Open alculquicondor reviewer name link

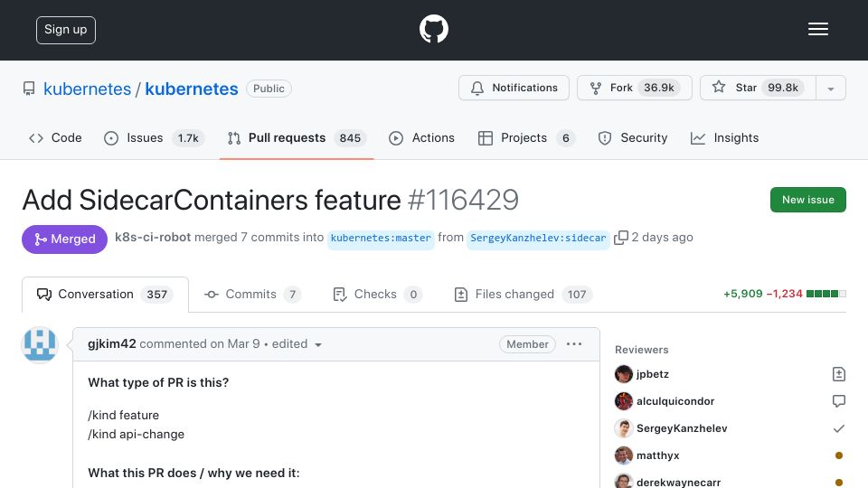[x=675, y=401]
